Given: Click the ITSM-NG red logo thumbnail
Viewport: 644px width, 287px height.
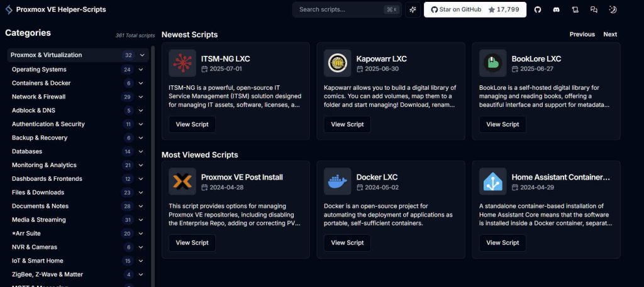Looking at the screenshot, I should point(182,63).
